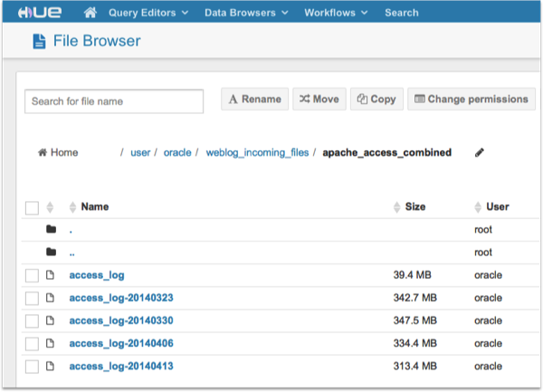The height and width of the screenshot is (392, 543).
Task: Click the apache_access_combined breadcrumb
Action: pyautogui.click(x=386, y=153)
